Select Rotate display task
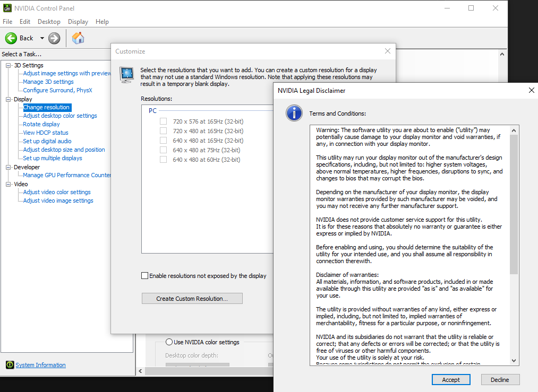Viewport: 538px width, 392px height. tap(41, 124)
